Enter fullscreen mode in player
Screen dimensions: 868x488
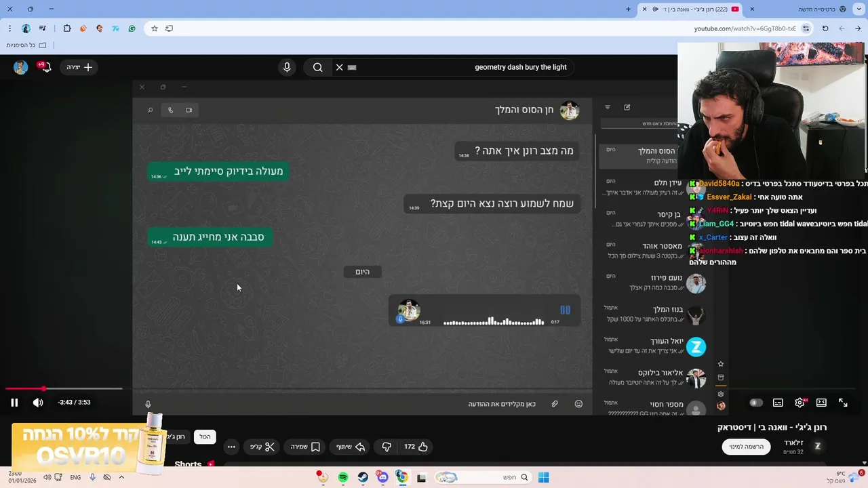pos(843,403)
